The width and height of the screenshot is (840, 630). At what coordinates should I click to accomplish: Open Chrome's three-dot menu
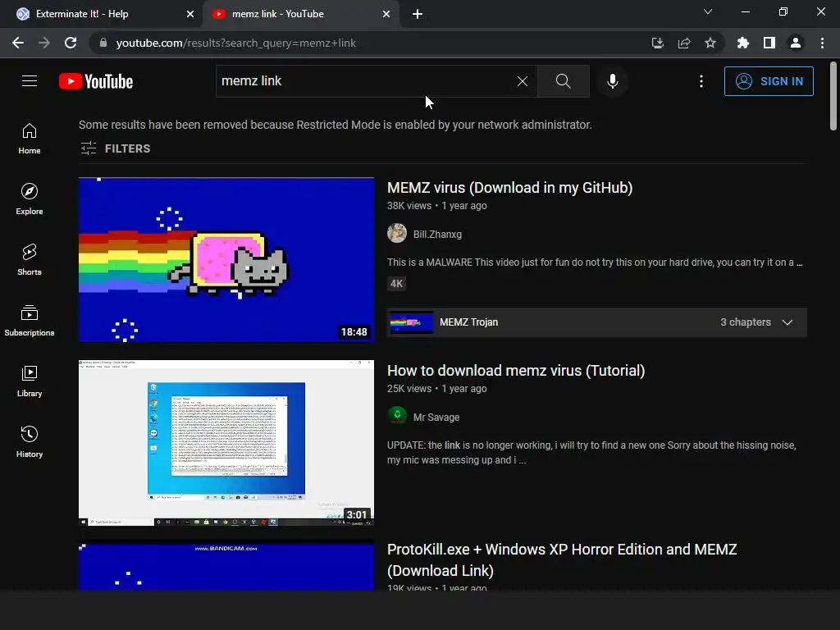(x=822, y=43)
